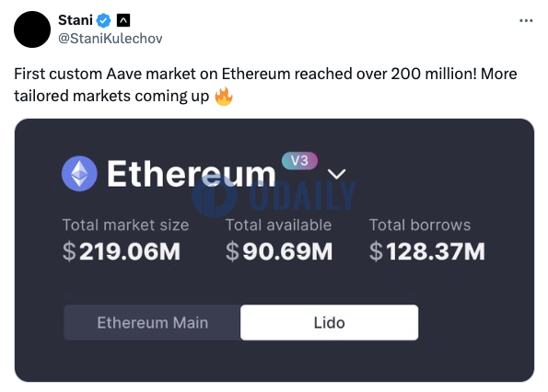The image size is (548, 392).
Task: Click the $128.37M total borrows value
Action: pyautogui.click(x=427, y=252)
